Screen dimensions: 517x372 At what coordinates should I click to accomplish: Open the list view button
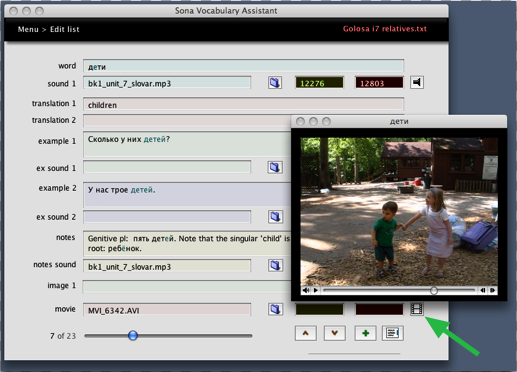393,333
